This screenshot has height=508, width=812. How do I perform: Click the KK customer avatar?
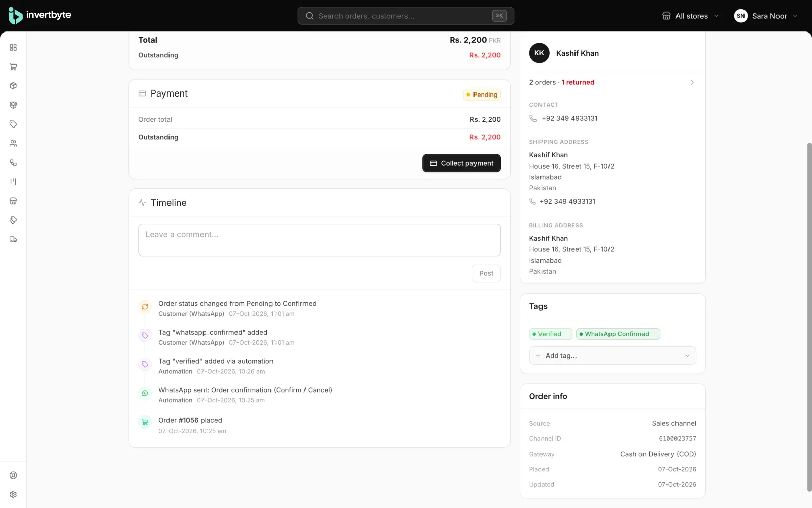(x=539, y=53)
